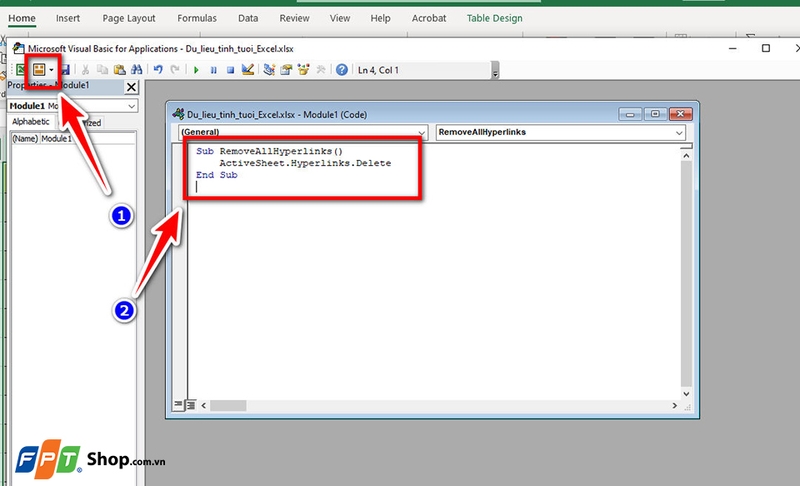800x486 pixels.
Task: Click the Find binoculars icon
Action: pos(136,70)
